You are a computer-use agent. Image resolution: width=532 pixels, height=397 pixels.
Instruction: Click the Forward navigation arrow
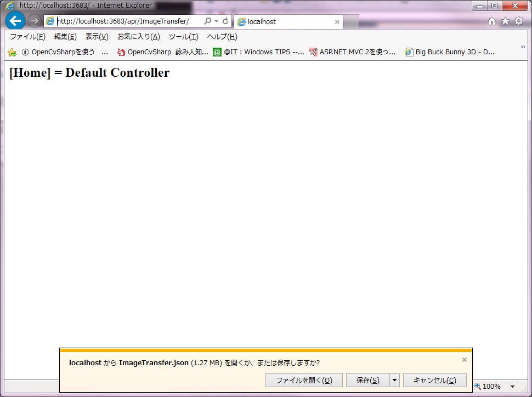tap(34, 21)
